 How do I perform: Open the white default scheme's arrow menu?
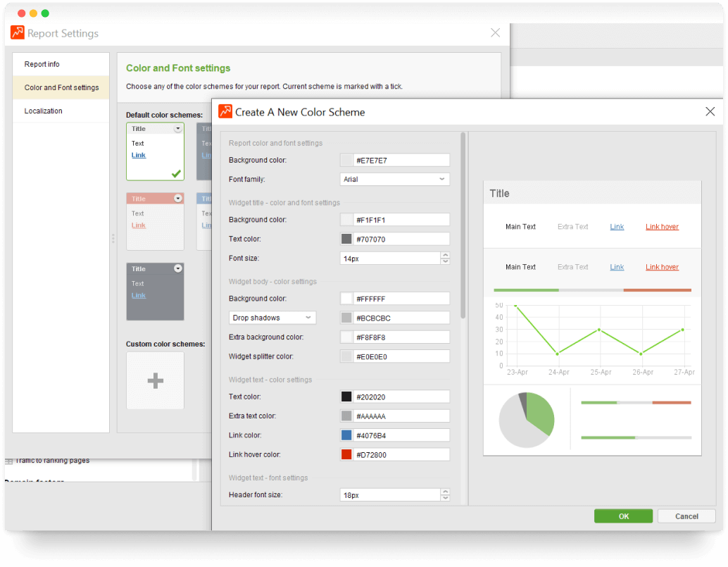[x=178, y=129]
